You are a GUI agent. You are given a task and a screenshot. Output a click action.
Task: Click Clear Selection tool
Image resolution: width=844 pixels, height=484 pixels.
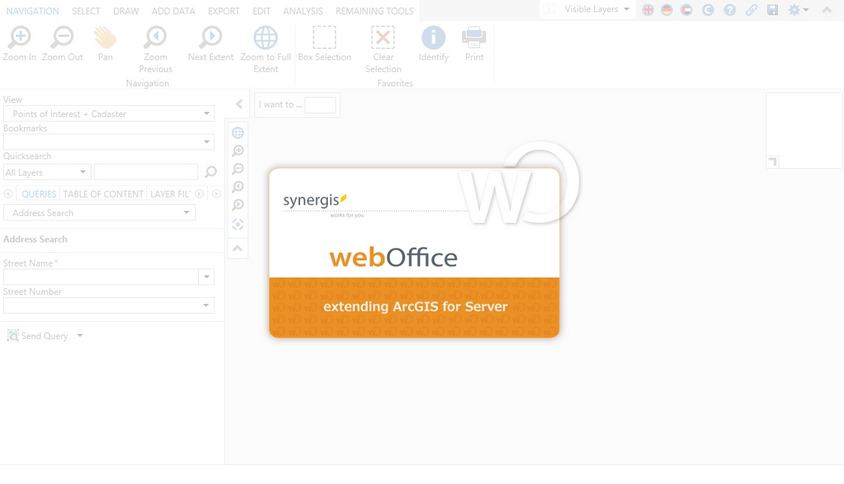point(383,50)
